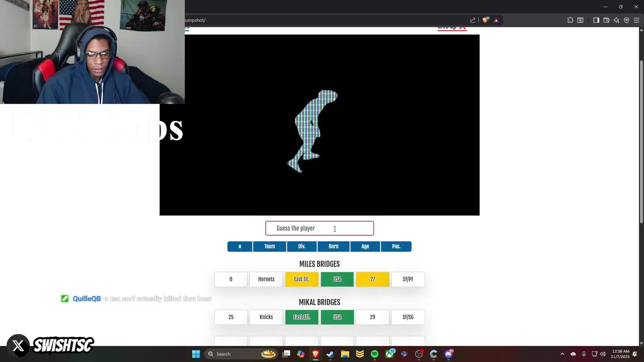Click the X logo in overlay
Screen dimensions: 644x362
pyautogui.click(x=18, y=346)
